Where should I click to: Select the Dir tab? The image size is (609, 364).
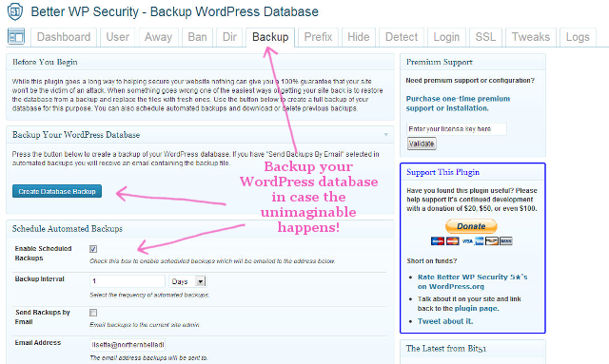229,37
